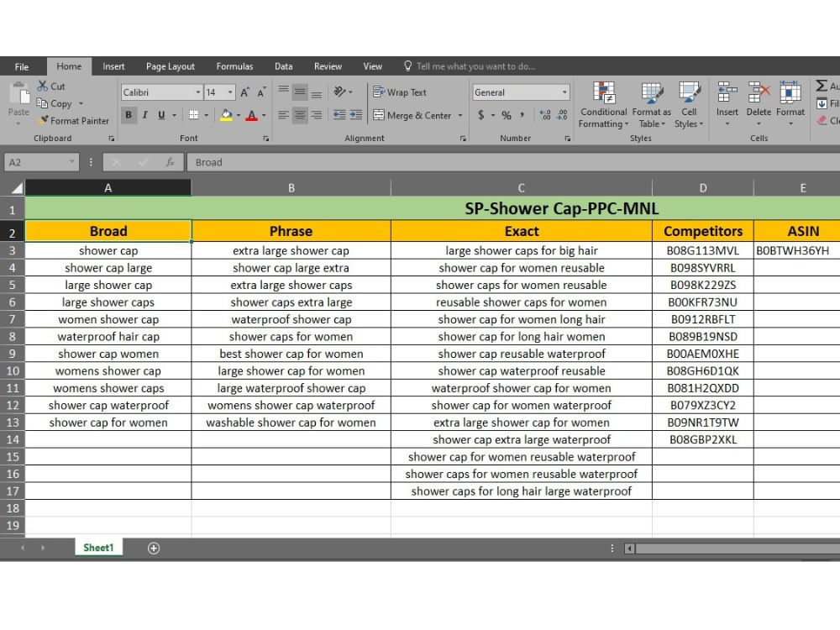Viewport: 840px width, 630px height.
Task: Click the formula bar showing Broad
Action: (x=513, y=162)
